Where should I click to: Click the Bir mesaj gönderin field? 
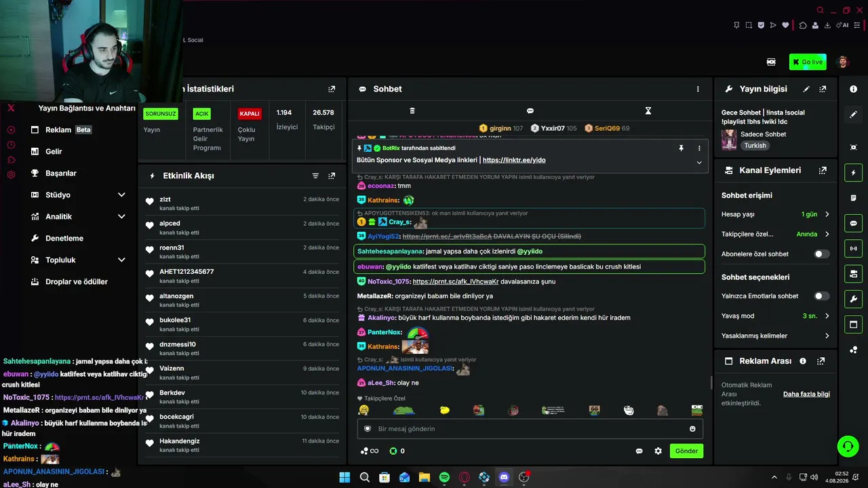pyautogui.click(x=530, y=428)
